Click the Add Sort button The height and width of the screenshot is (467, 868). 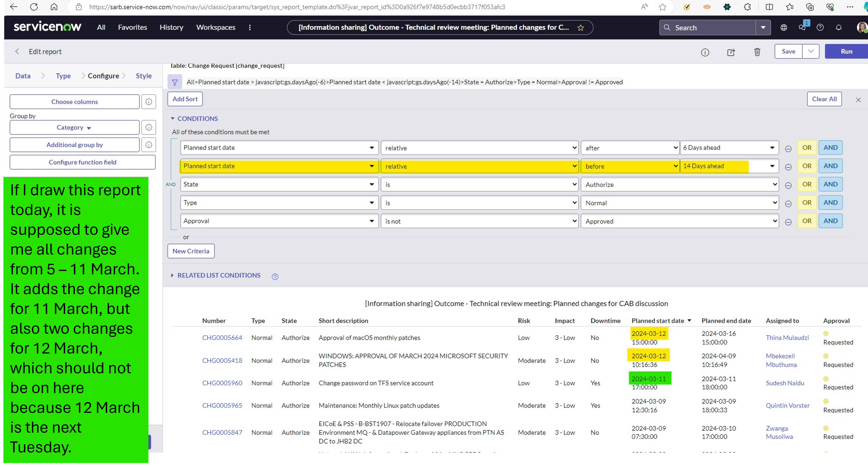pyautogui.click(x=185, y=99)
